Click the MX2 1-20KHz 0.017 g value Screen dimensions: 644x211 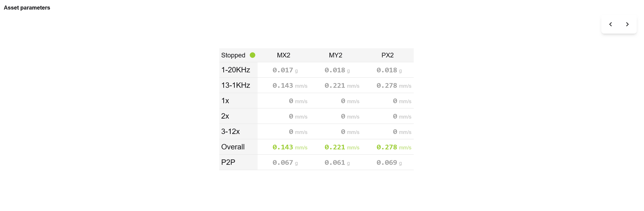(285, 70)
